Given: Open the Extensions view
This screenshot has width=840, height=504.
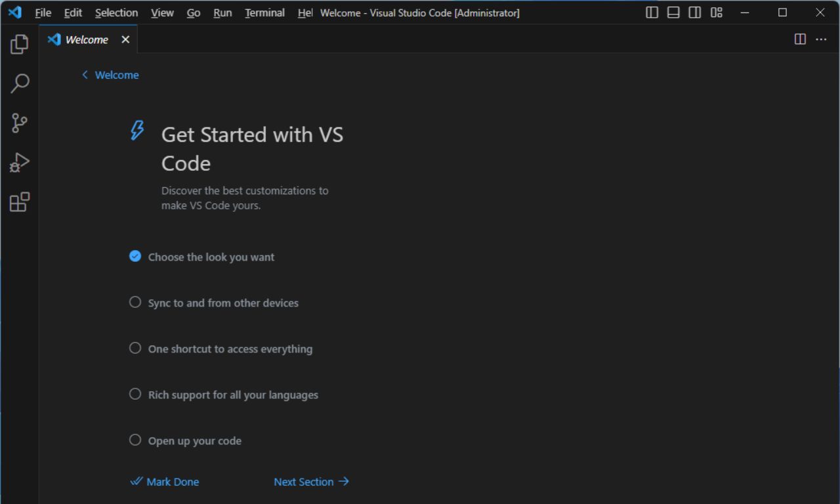Looking at the screenshot, I should tap(20, 201).
